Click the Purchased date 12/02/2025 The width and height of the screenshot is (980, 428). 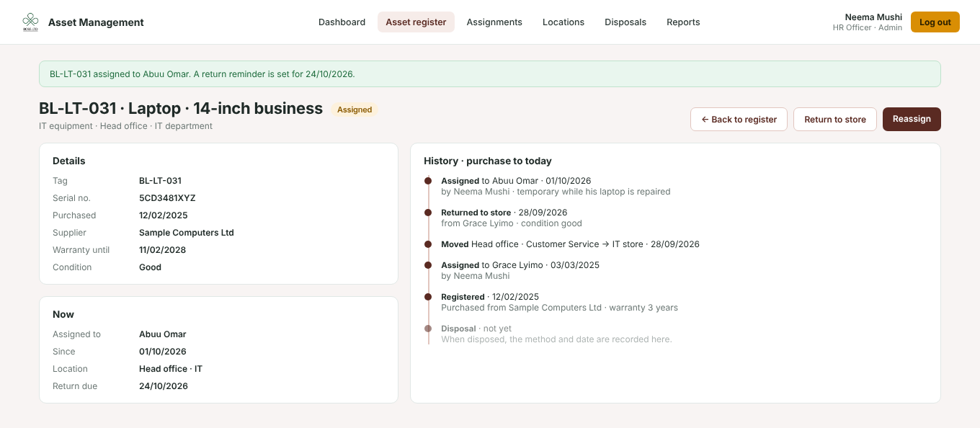coord(163,215)
